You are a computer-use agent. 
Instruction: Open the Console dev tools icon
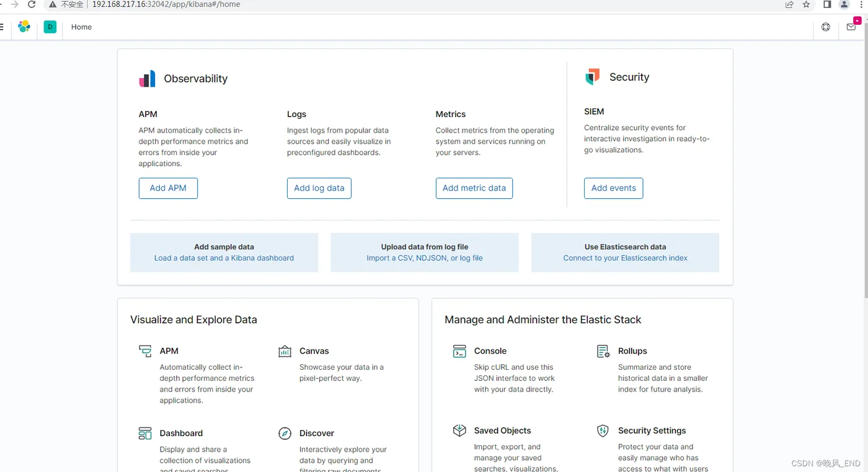[x=459, y=351]
